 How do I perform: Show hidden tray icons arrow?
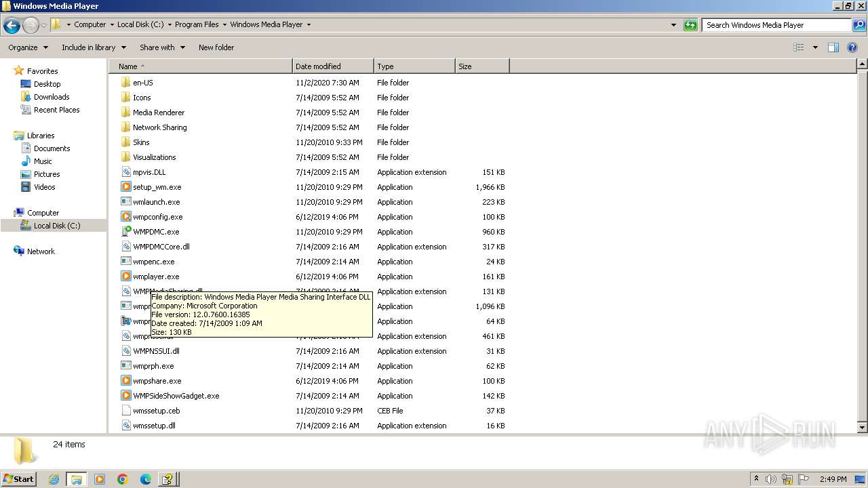click(756, 479)
